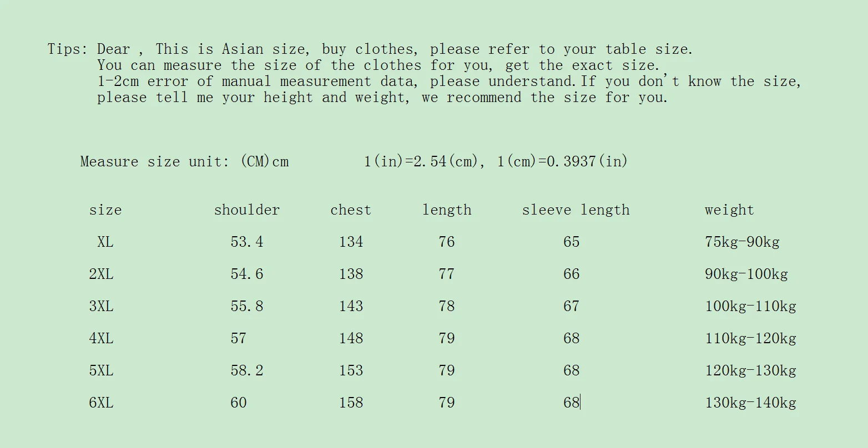Select the 4XL size row label
The width and height of the screenshot is (868, 448).
(101, 339)
